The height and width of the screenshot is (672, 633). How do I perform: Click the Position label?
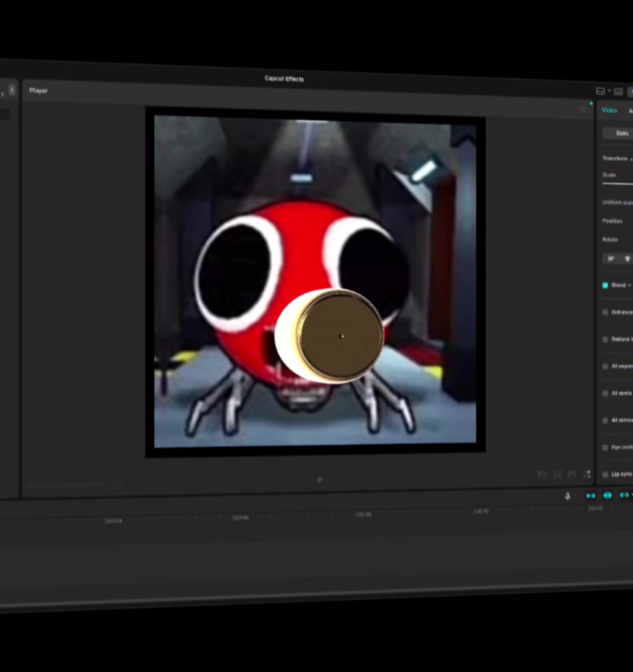(612, 220)
